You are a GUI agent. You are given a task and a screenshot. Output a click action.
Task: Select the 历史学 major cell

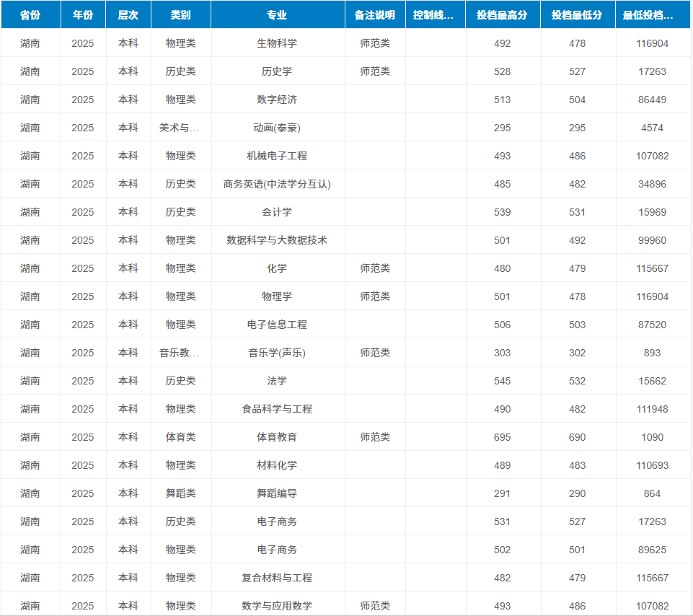(x=277, y=71)
